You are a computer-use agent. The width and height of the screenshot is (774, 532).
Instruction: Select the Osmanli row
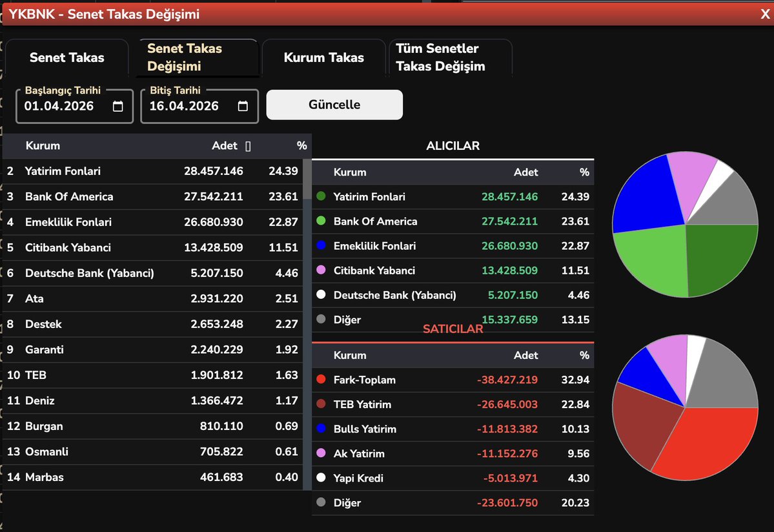click(152, 451)
